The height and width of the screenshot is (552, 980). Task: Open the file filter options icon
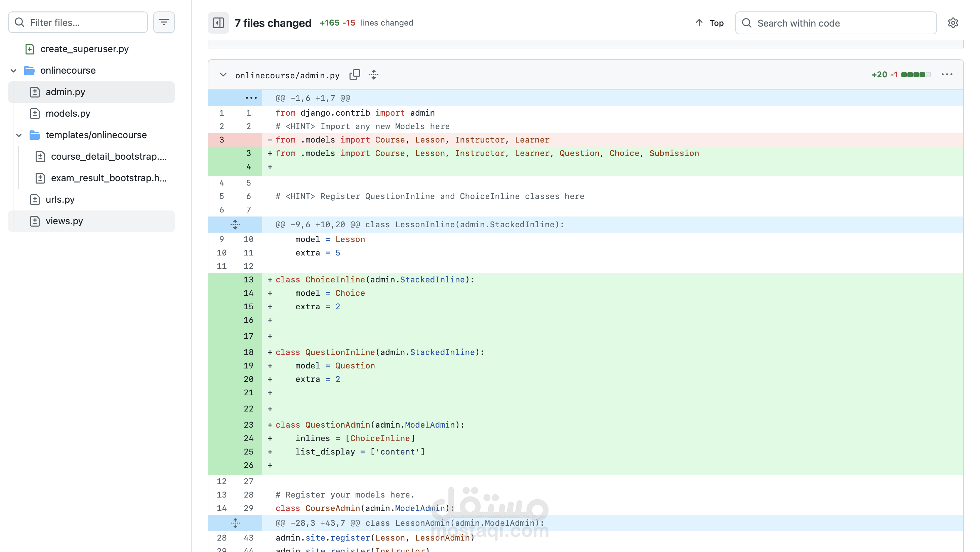pos(164,22)
